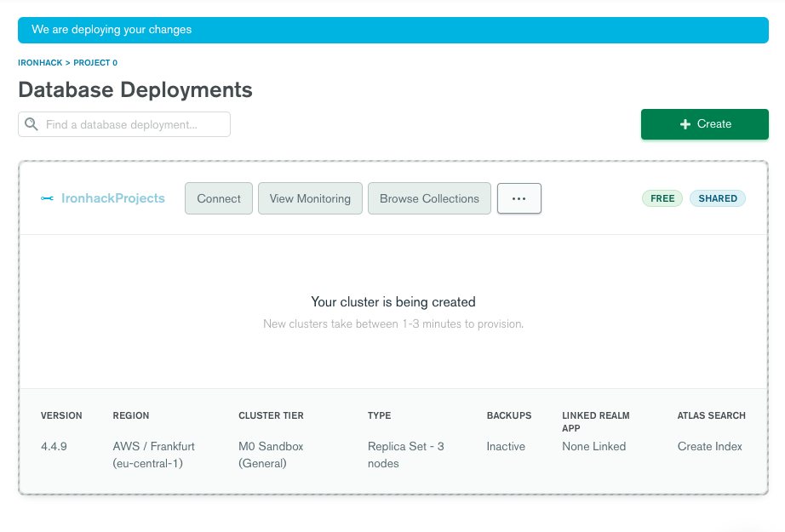The width and height of the screenshot is (785, 532).
Task: Open the IronhackProjects cluster name link
Action: (112, 198)
